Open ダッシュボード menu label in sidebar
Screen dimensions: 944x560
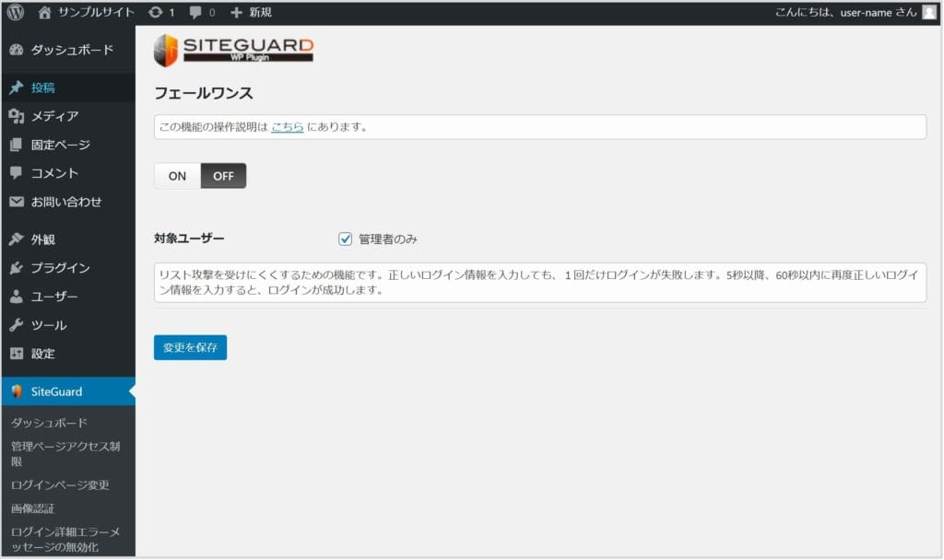[72, 50]
